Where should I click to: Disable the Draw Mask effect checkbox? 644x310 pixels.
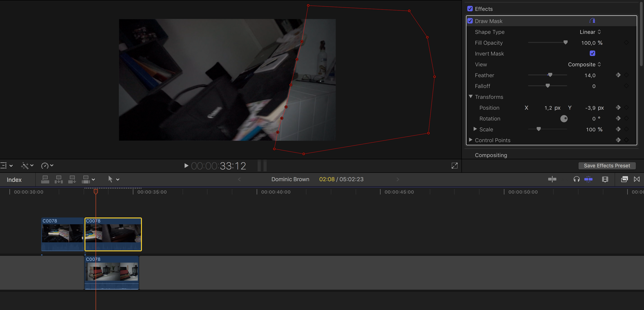(470, 21)
